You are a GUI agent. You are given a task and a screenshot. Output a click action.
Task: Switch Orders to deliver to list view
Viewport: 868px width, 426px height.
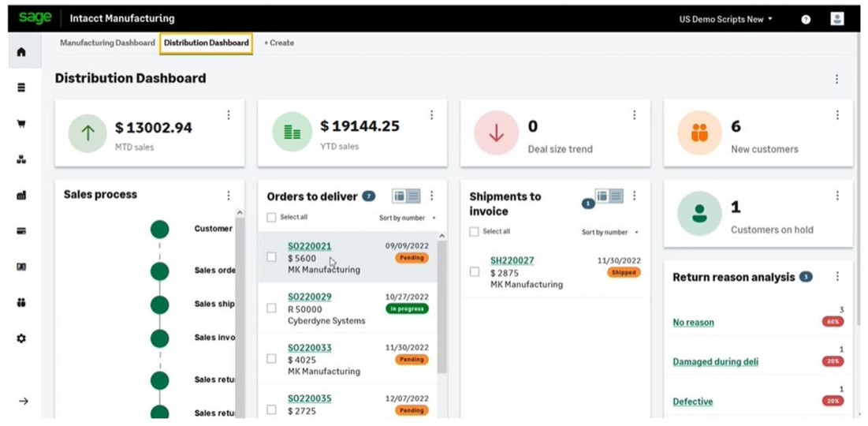point(413,196)
